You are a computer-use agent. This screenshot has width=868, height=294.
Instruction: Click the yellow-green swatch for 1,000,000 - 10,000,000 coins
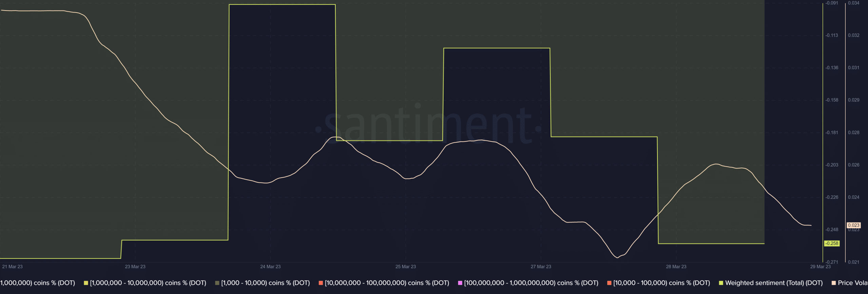[x=86, y=283]
